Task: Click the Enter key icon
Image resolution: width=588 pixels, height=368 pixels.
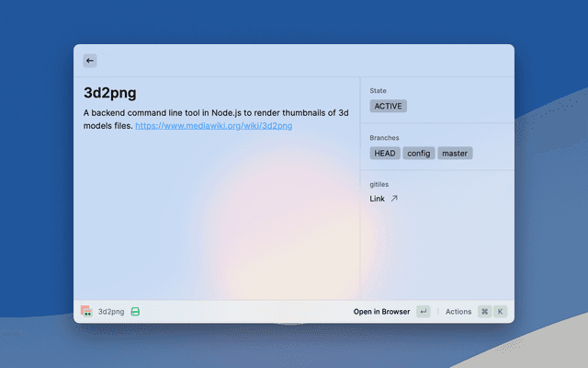Action: pyautogui.click(x=423, y=312)
